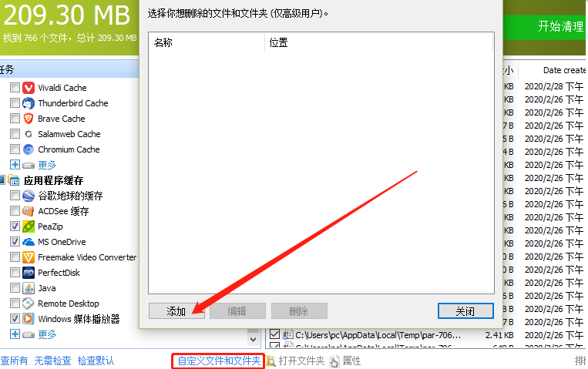Click the 关闭 button

[465, 311]
